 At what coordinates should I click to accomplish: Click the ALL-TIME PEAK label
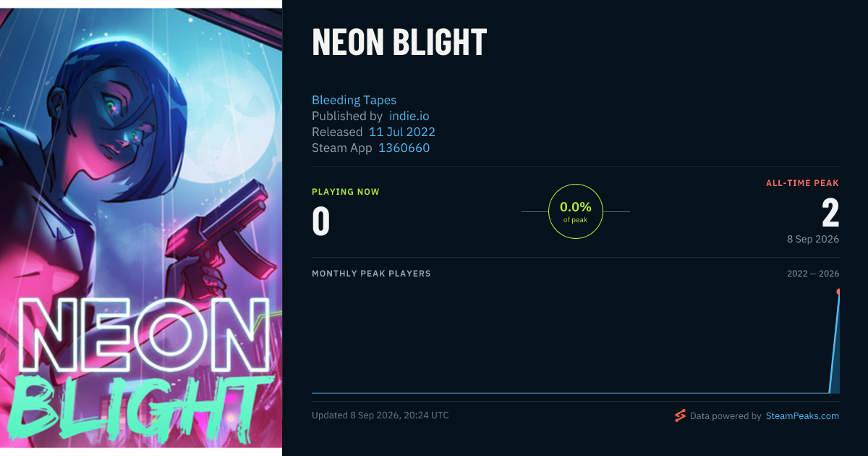point(803,183)
